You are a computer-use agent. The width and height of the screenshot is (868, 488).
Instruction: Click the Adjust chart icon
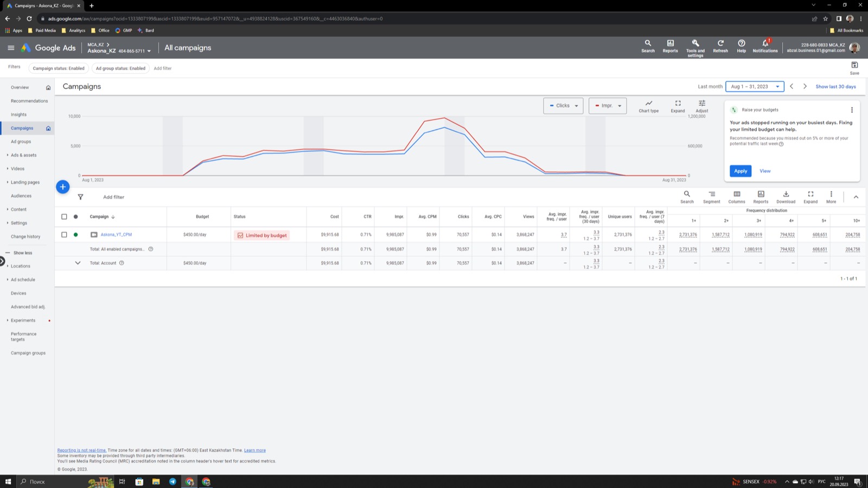point(702,103)
